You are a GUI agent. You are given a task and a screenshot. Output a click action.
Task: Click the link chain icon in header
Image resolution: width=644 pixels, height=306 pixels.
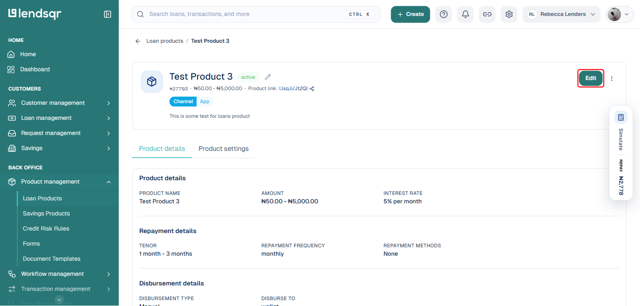click(x=487, y=14)
